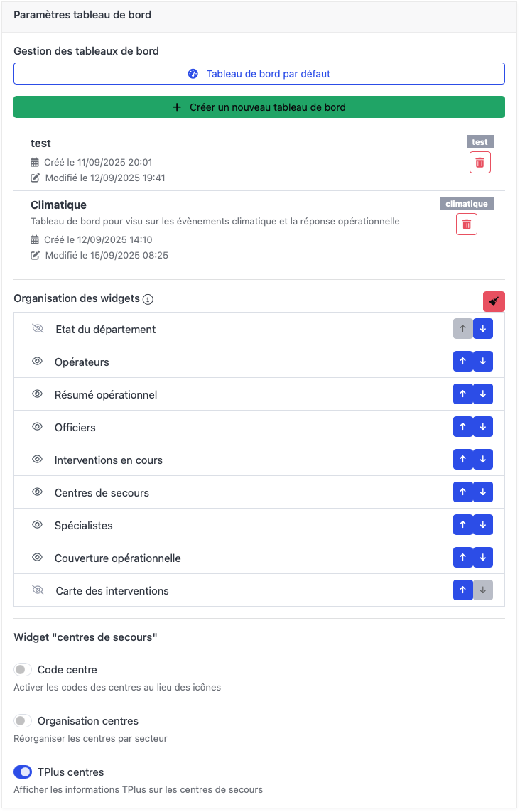This screenshot has height=812, width=520.
Task: Open the widget organisation info icon
Action: (x=148, y=299)
